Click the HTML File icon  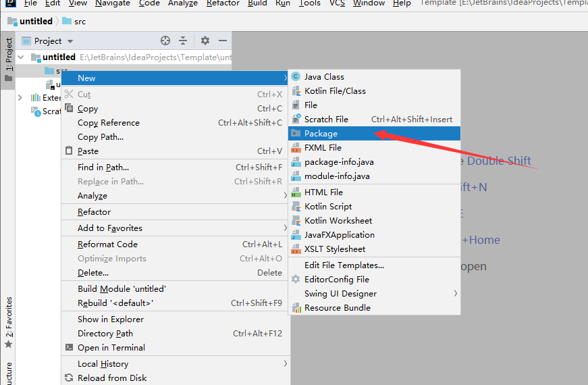[x=296, y=192]
